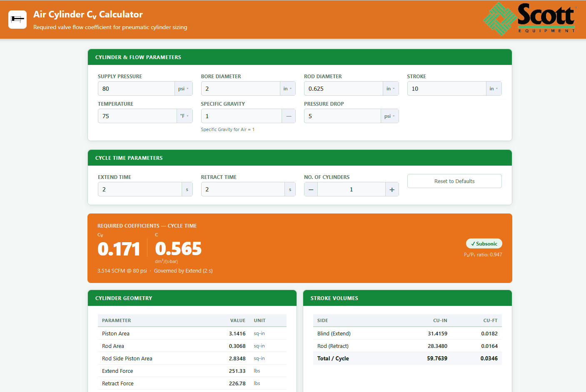Viewport: 586px width, 392px height.
Task: Focus the Pressure Drop input field
Action: pos(342,116)
